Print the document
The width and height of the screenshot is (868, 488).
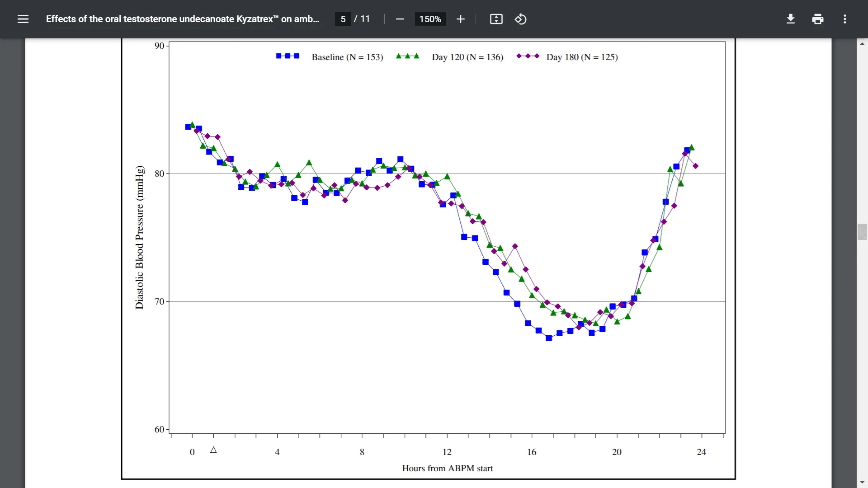[x=818, y=19]
